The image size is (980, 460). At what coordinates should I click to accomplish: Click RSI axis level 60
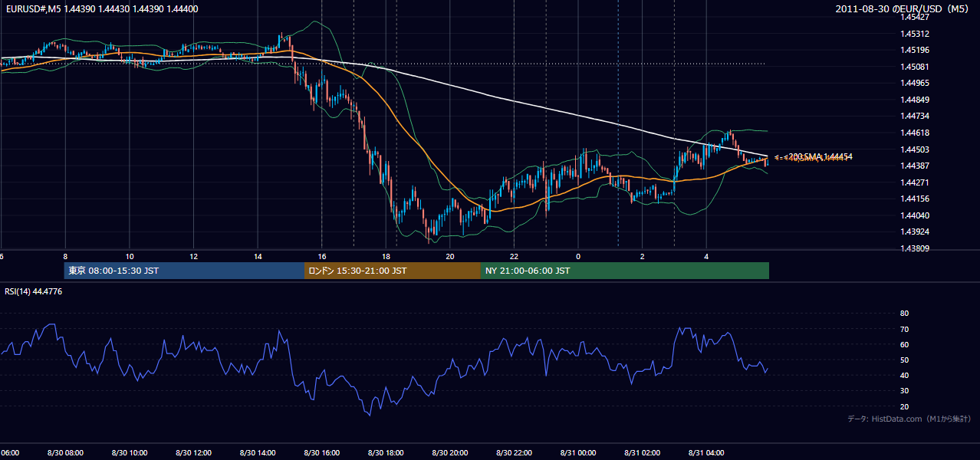click(904, 344)
